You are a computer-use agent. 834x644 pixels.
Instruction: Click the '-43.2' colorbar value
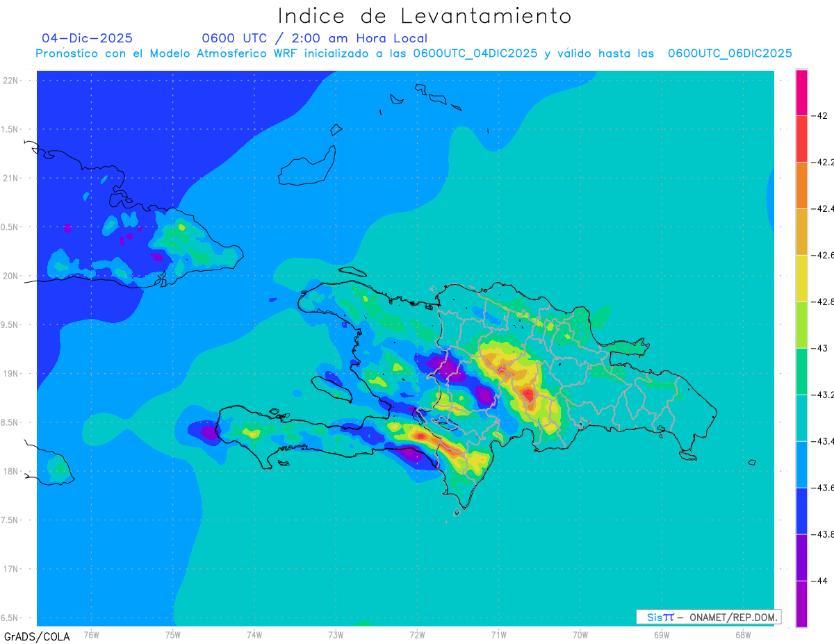[x=824, y=395]
